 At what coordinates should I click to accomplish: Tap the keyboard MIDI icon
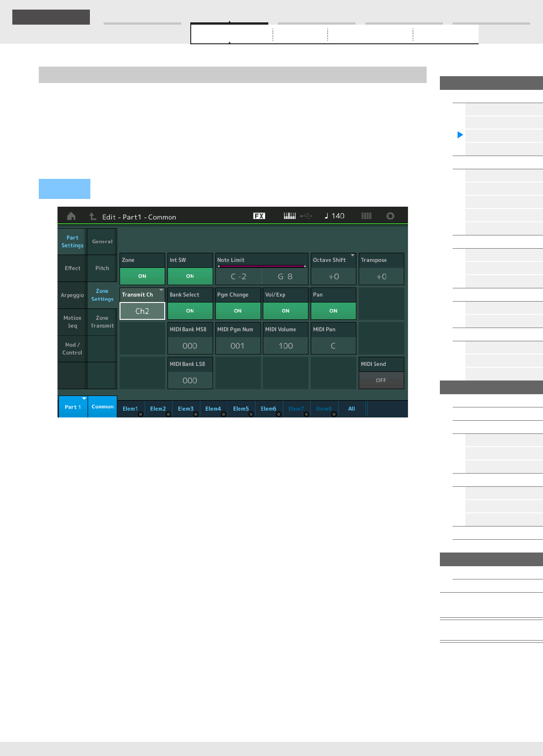click(x=290, y=216)
